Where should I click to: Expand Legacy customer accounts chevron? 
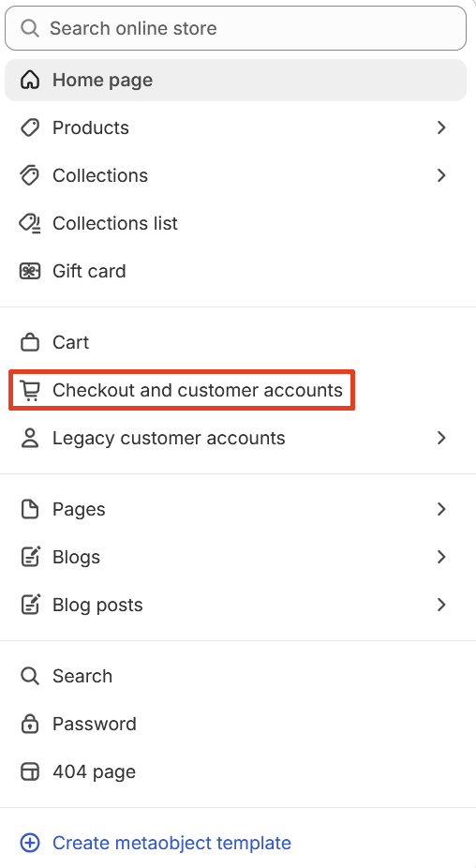pyautogui.click(x=441, y=438)
